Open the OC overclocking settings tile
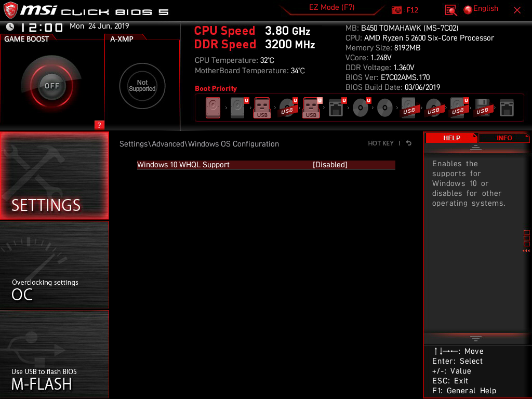Screen dimensions: 532x399 [54, 265]
